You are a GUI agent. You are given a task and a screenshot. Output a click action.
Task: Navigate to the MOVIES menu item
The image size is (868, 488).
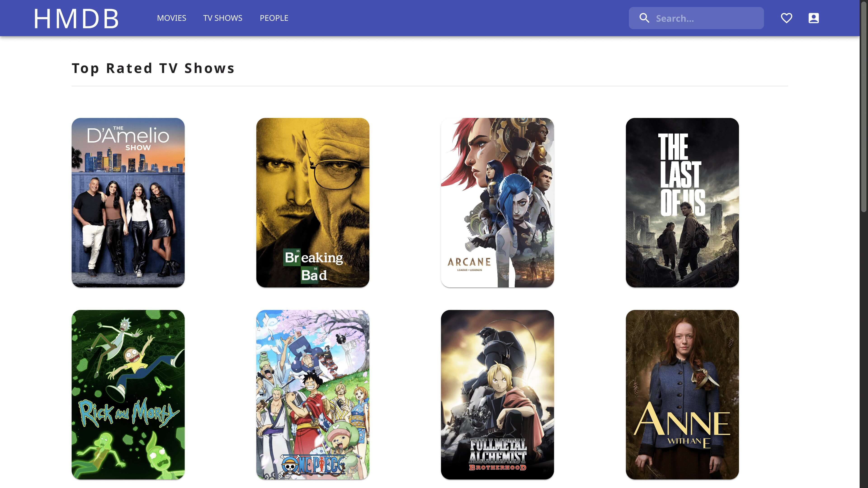coord(172,18)
